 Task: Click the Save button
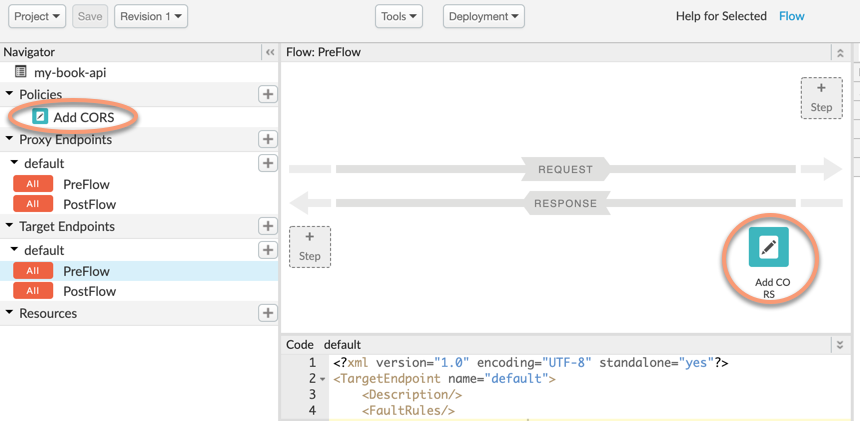click(x=90, y=16)
